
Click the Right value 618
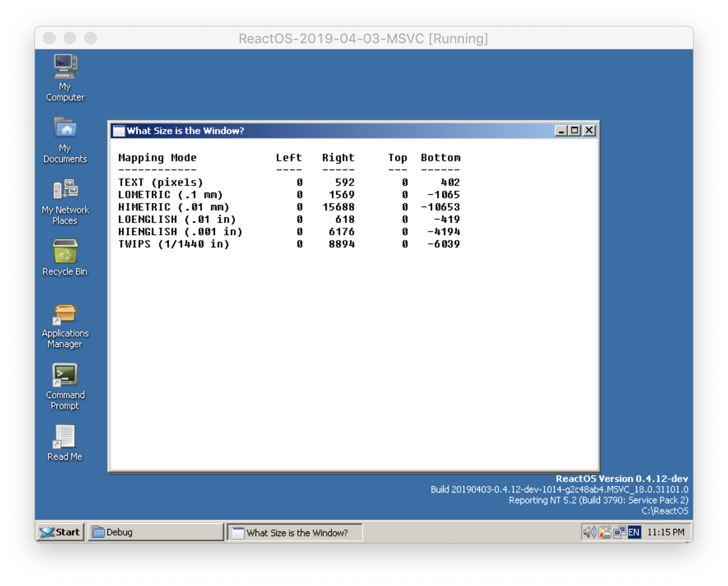click(345, 219)
